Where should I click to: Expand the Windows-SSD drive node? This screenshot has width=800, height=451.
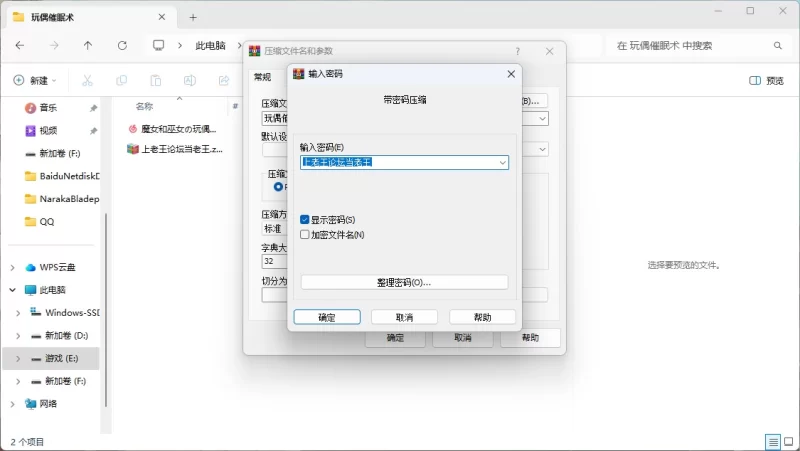[18, 313]
